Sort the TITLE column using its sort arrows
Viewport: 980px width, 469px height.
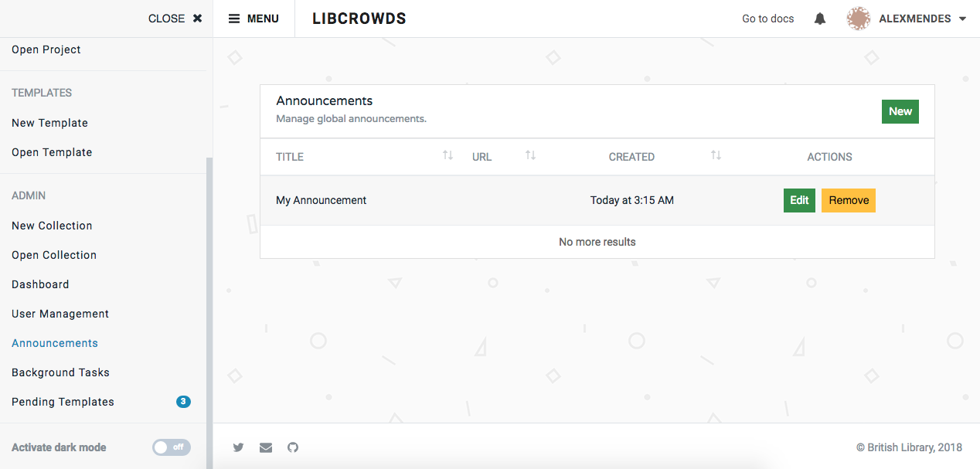pos(447,155)
